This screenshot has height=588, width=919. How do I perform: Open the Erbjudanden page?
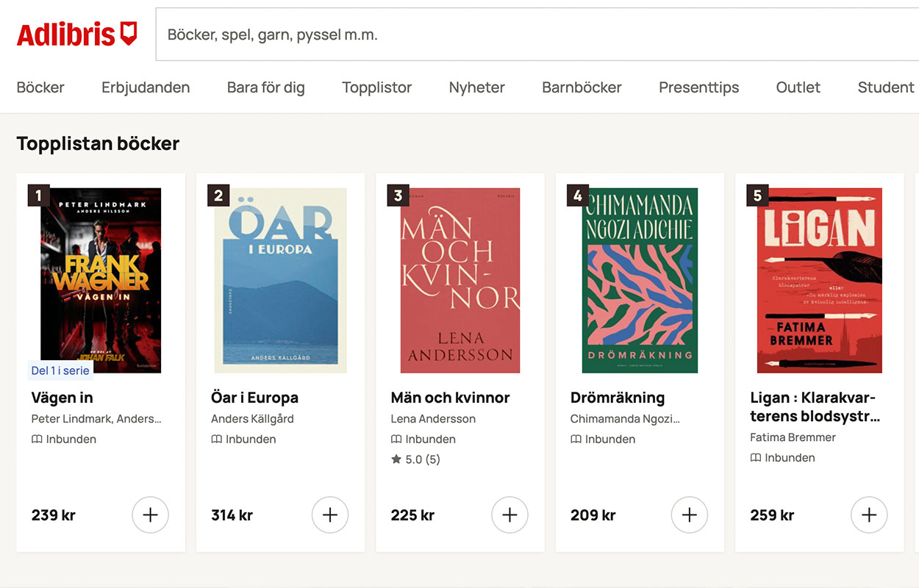click(146, 87)
